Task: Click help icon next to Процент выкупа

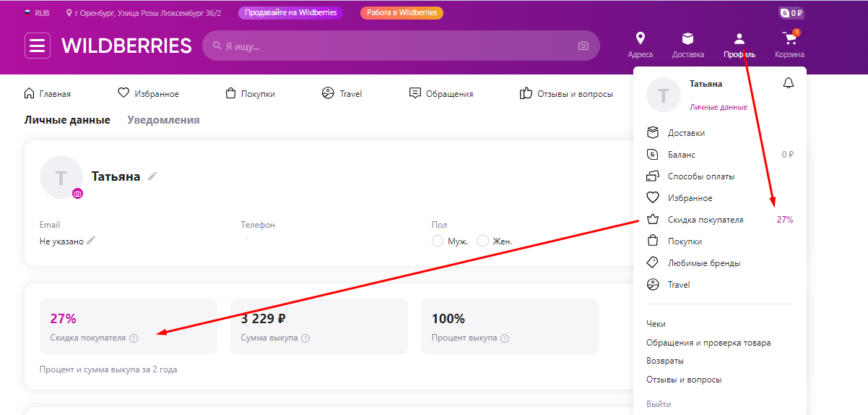Action: coord(505,338)
